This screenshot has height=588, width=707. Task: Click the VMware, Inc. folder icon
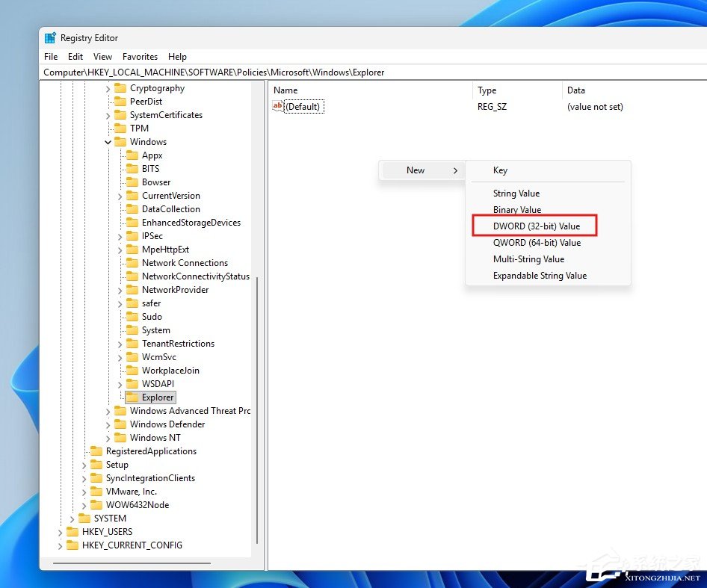click(96, 492)
